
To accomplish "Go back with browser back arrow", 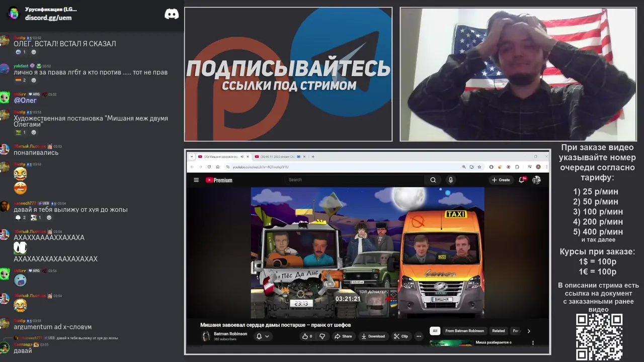I will click(x=192, y=167).
